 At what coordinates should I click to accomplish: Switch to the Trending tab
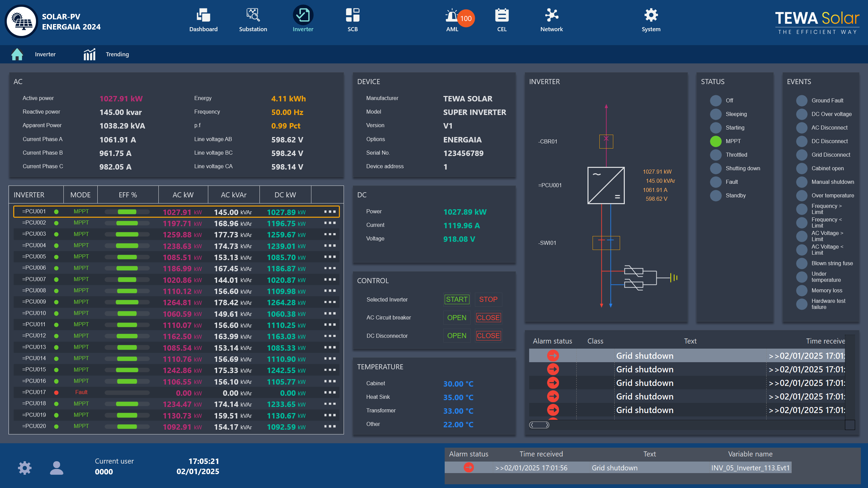coord(117,54)
